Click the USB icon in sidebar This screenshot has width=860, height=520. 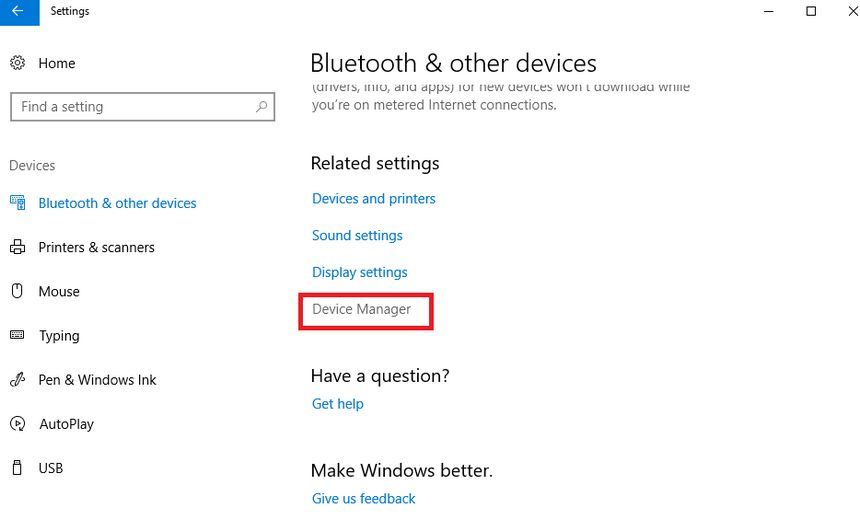pos(17,468)
